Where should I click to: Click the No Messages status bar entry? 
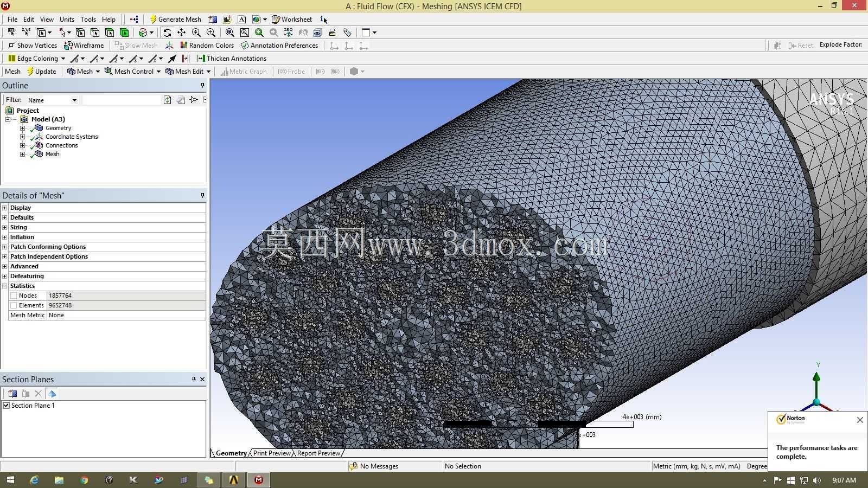374,466
